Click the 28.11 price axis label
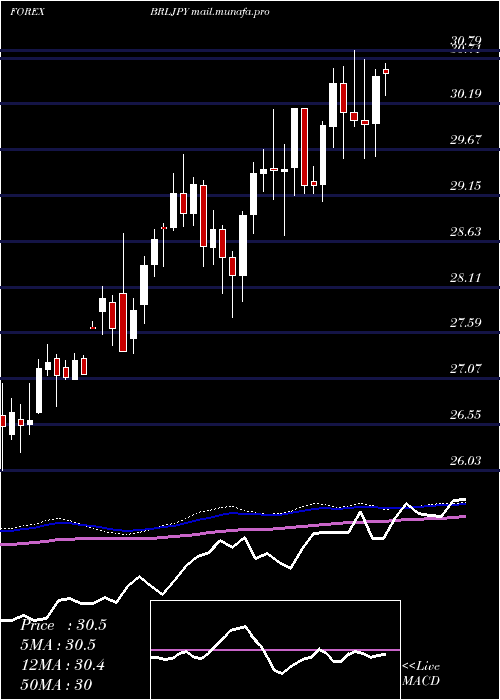Viewport: 500px width, 700px height. 466,278
